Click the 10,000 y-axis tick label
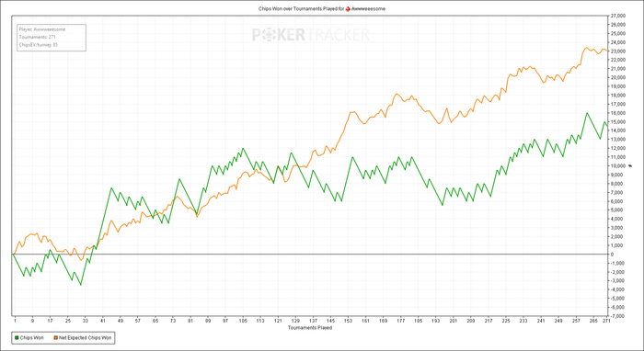This screenshot has height=351, width=644. (617, 166)
